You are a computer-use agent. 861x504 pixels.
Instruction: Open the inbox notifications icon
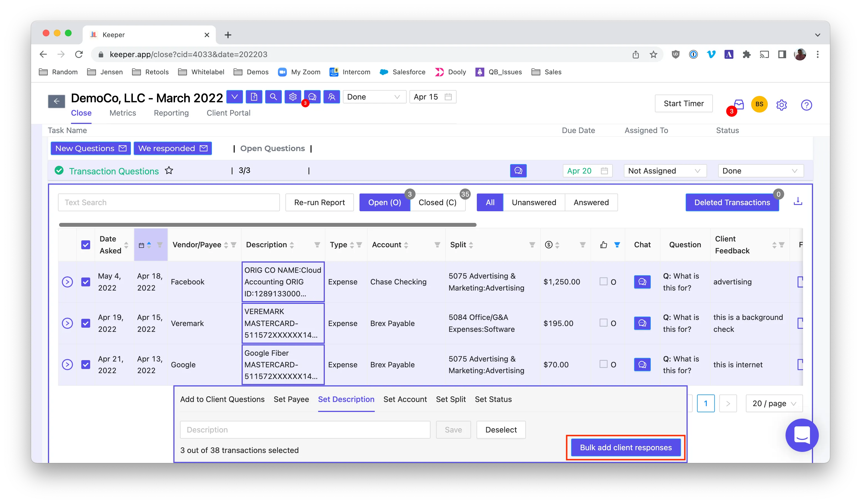(x=739, y=105)
